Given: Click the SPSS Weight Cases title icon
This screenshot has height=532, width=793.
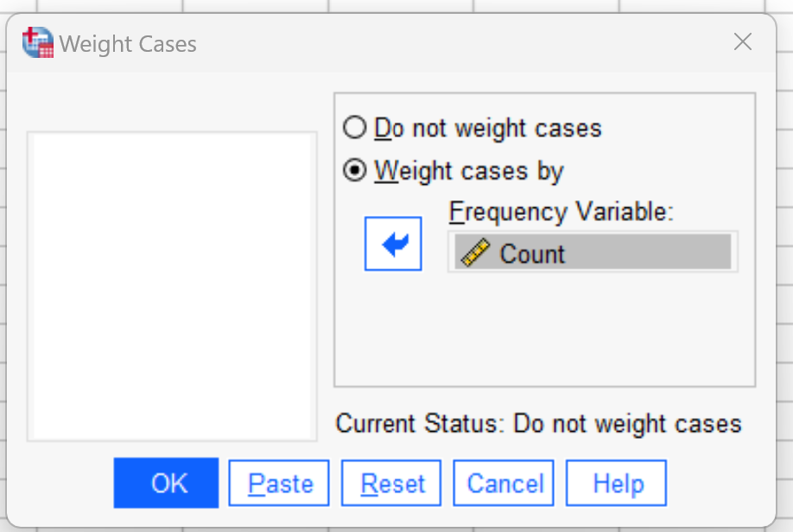Looking at the screenshot, I should (37, 42).
